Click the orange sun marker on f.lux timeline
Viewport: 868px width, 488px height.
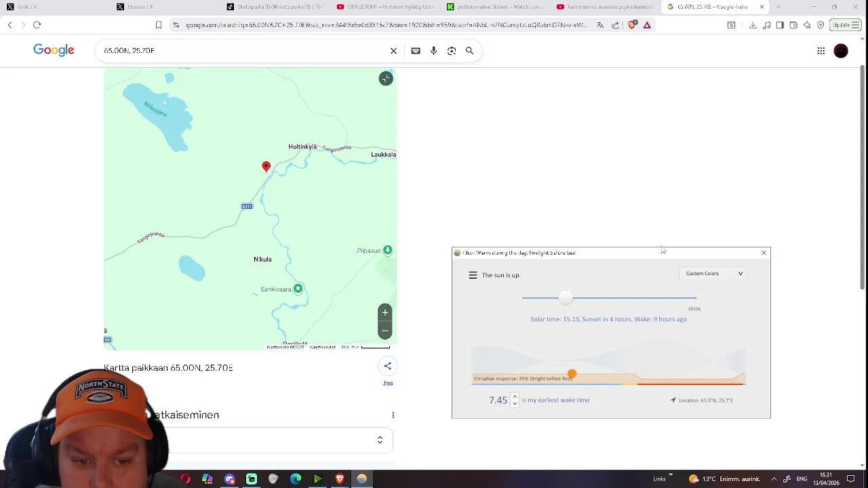pos(572,373)
